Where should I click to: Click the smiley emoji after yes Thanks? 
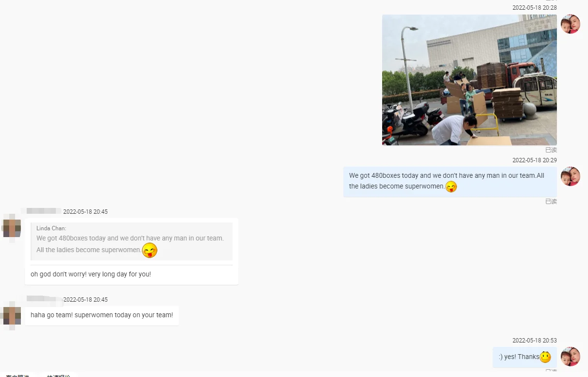[x=545, y=357]
